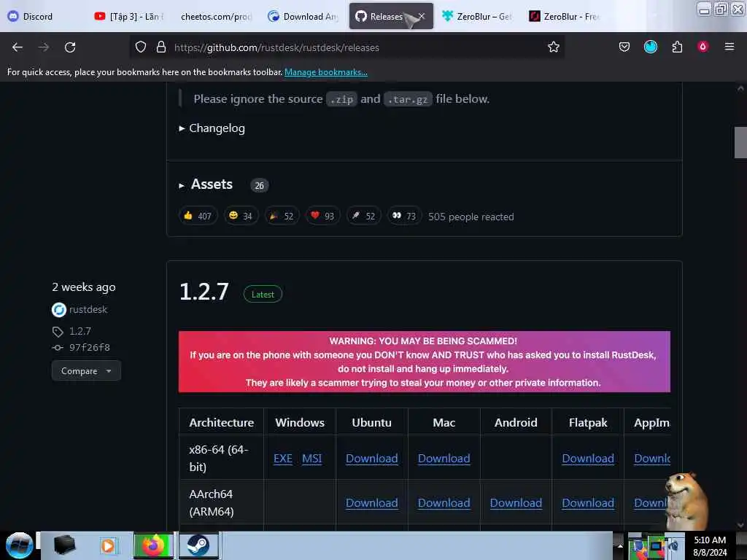
Task: Click the red droplet extension icon
Action: 703,47
